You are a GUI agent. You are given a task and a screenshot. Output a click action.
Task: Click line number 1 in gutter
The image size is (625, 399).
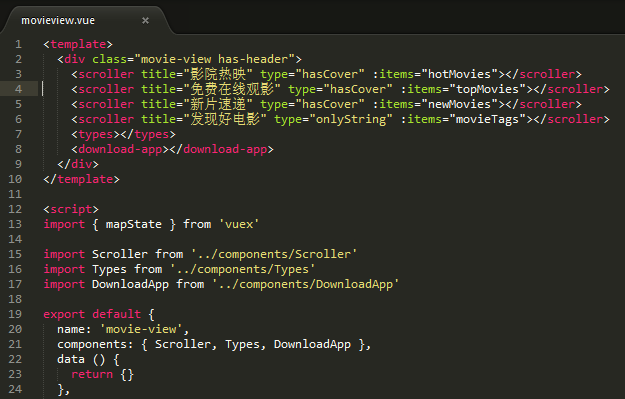(x=18, y=44)
